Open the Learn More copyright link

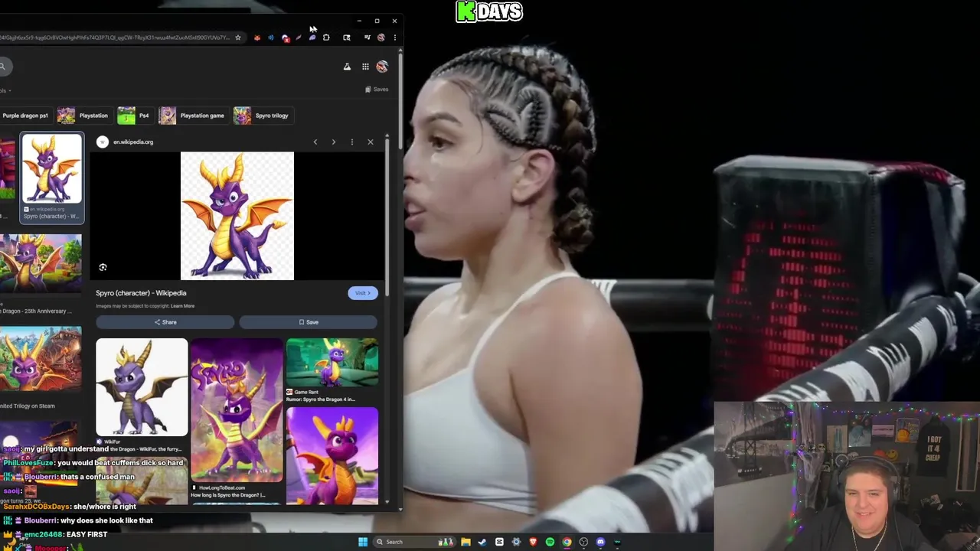coord(182,306)
